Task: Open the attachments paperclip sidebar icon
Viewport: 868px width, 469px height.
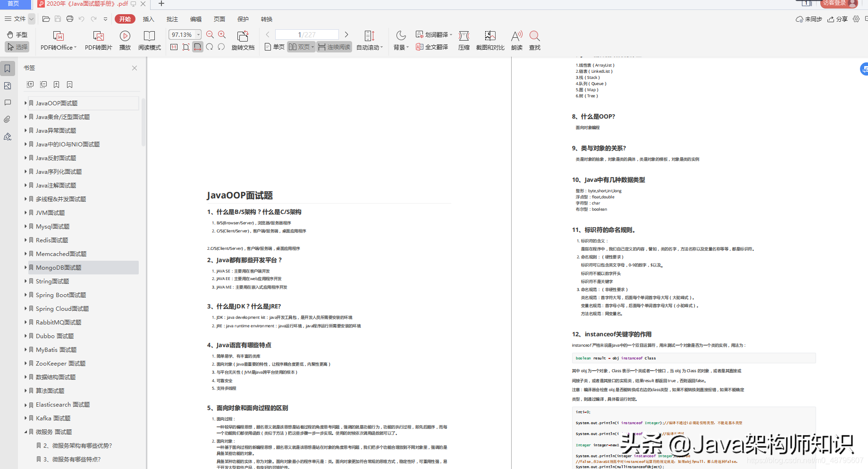Action: [x=8, y=119]
